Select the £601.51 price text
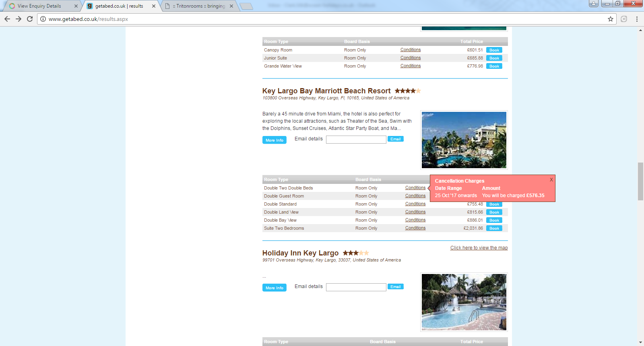Image resolution: width=644 pixels, height=346 pixels. (x=475, y=50)
